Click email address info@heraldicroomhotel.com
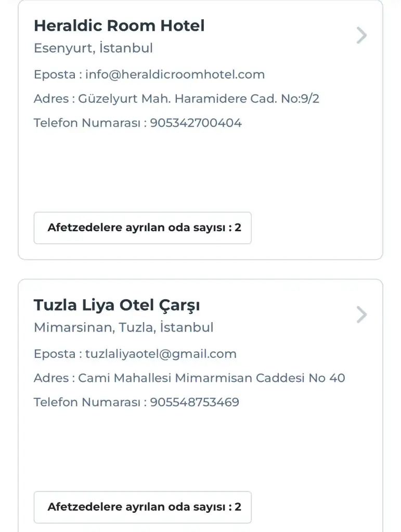The image size is (401, 532). pos(175,74)
